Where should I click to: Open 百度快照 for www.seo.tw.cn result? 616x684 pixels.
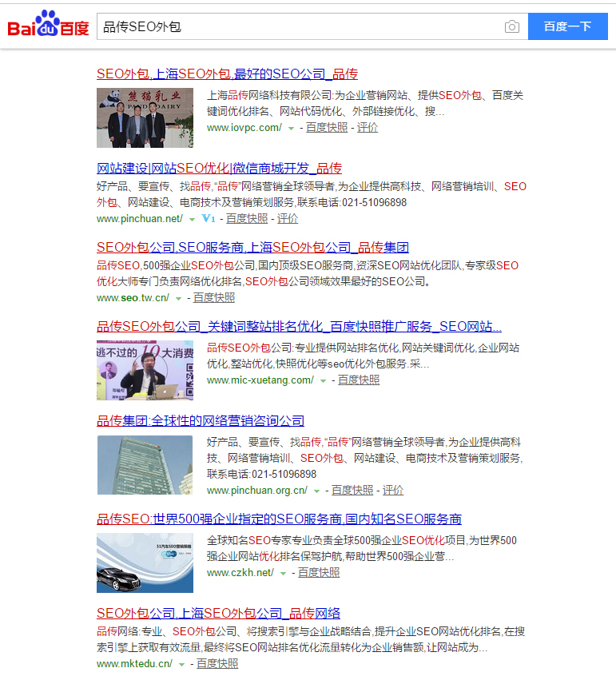click(214, 297)
